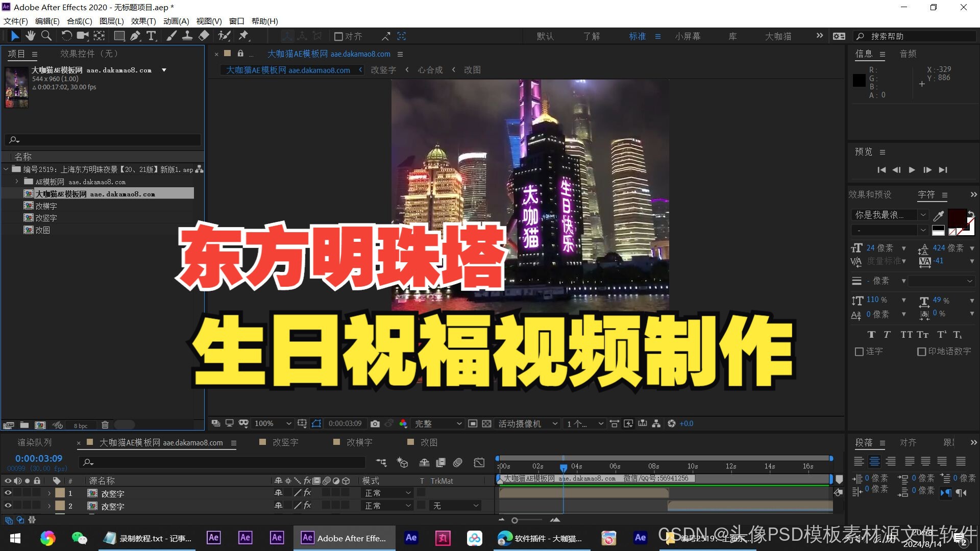Open WeChat from the taskbar
Image resolution: width=980 pixels, height=551 pixels.
click(x=79, y=538)
